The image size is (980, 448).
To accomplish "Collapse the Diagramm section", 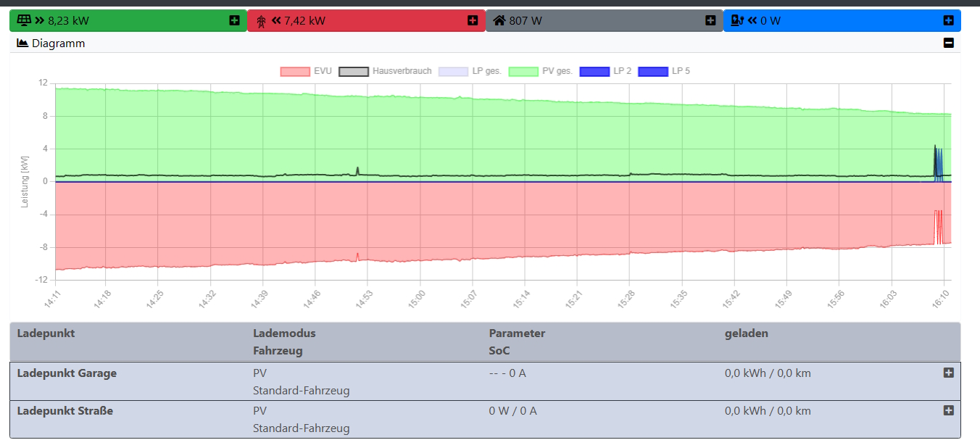I will click(948, 43).
